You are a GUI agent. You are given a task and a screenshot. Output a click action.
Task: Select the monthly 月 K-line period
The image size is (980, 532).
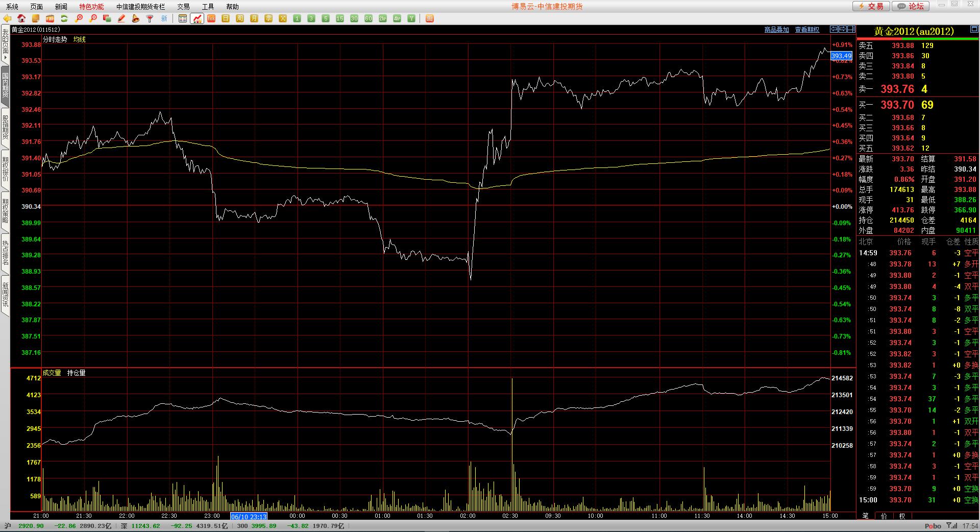[x=254, y=18]
